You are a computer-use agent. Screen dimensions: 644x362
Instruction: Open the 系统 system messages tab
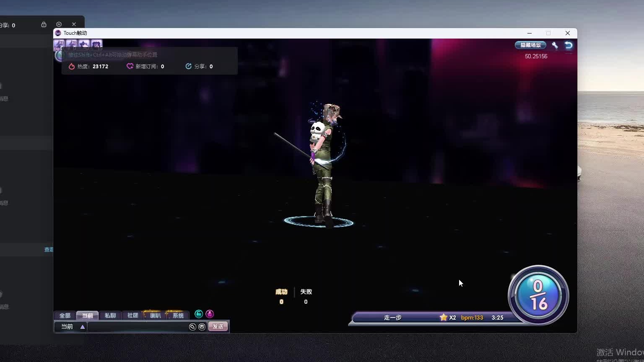[178, 315]
